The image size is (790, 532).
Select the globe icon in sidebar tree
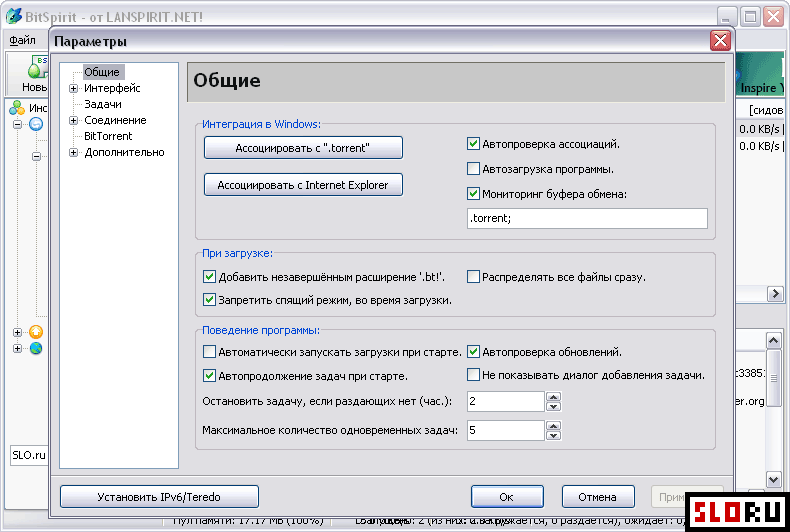click(x=36, y=348)
